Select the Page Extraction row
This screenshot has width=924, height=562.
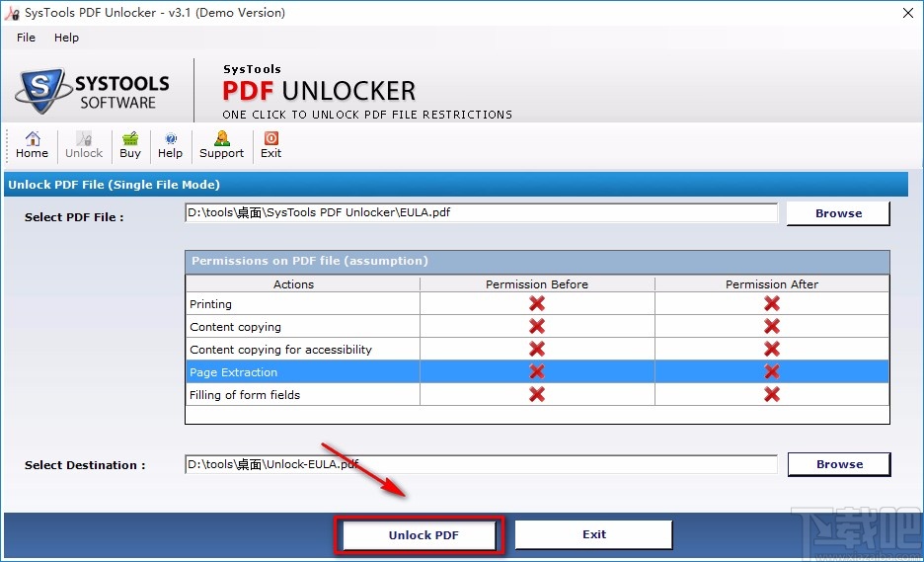pos(537,371)
